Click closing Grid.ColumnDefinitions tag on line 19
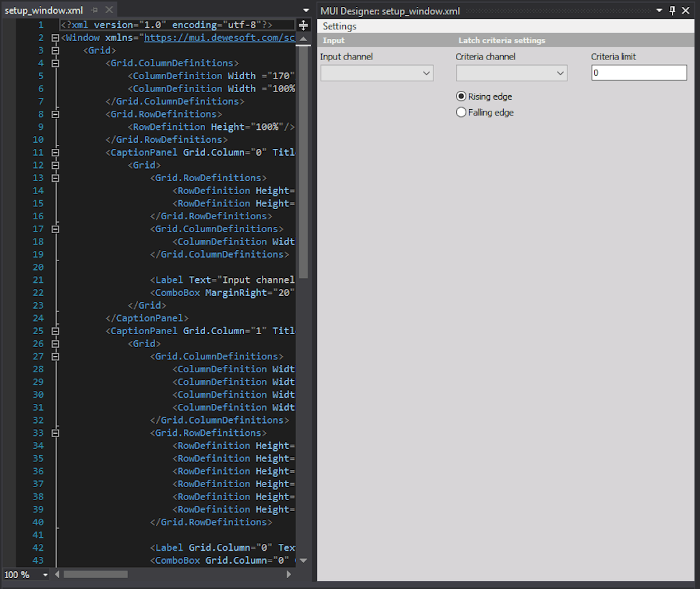The height and width of the screenshot is (589, 700). click(x=219, y=254)
